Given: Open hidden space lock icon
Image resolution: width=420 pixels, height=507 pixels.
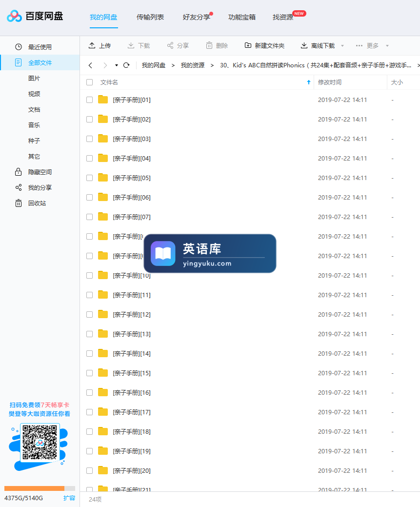Looking at the screenshot, I should (x=19, y=172).
